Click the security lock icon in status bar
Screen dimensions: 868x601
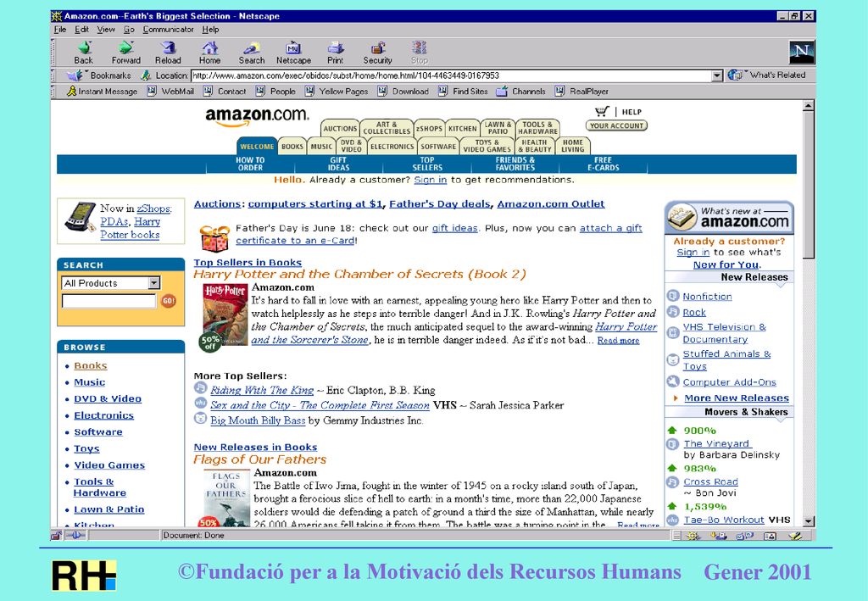(56, 535)
